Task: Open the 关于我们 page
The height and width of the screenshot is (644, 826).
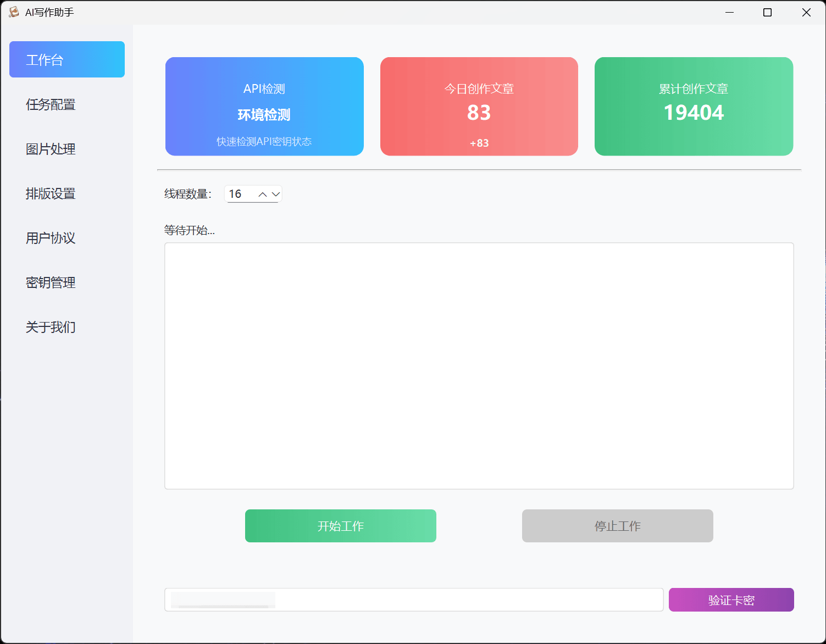Action: point(51,327)
